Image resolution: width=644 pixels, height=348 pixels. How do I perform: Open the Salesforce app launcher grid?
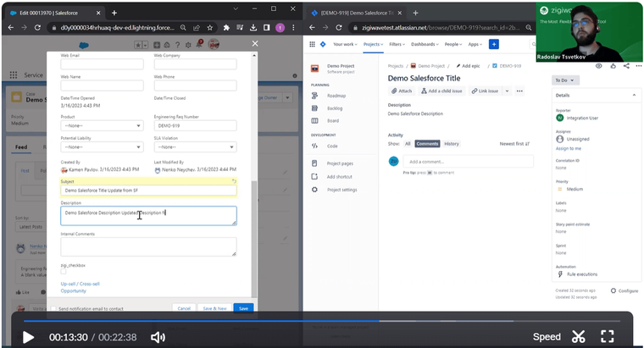14,75
